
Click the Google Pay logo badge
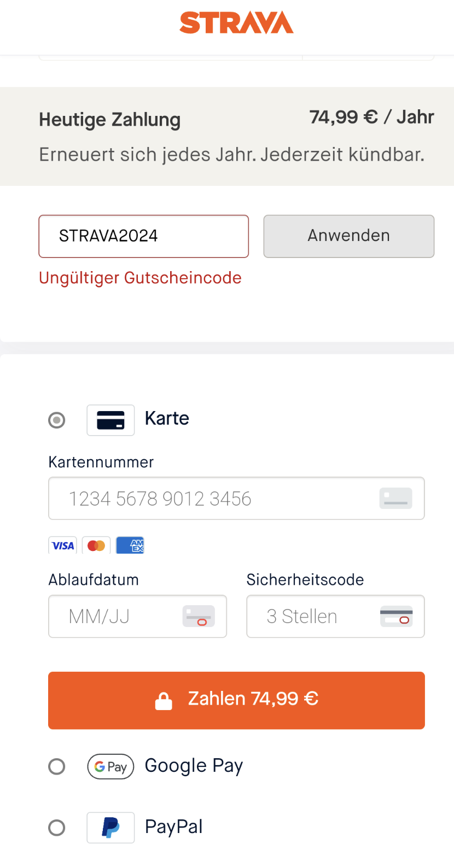tap(110, 767)
